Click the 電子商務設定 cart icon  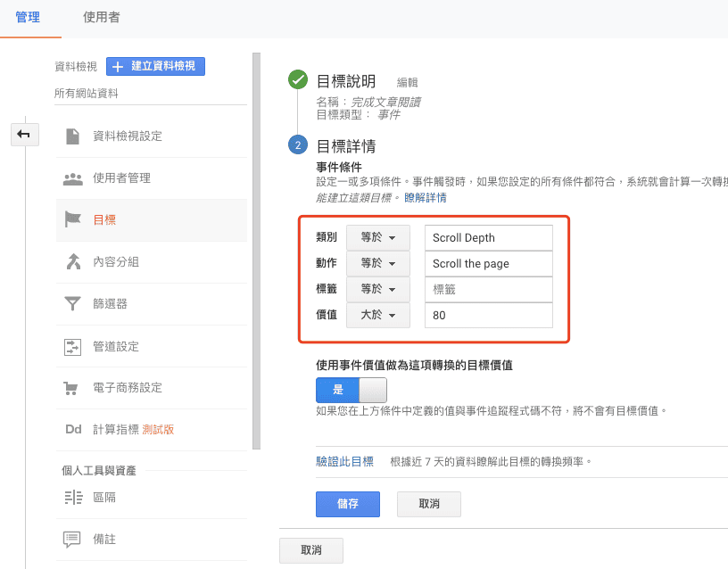(x=73, y=388)
